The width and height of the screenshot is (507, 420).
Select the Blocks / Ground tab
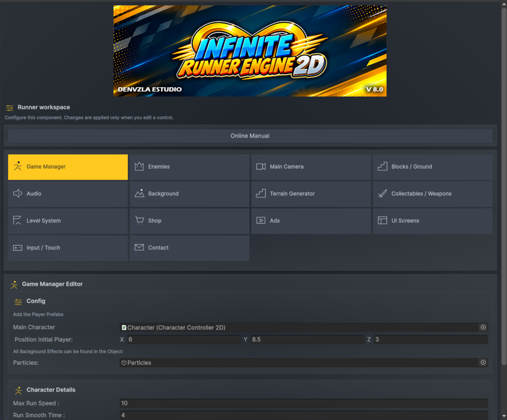point(433,167)
